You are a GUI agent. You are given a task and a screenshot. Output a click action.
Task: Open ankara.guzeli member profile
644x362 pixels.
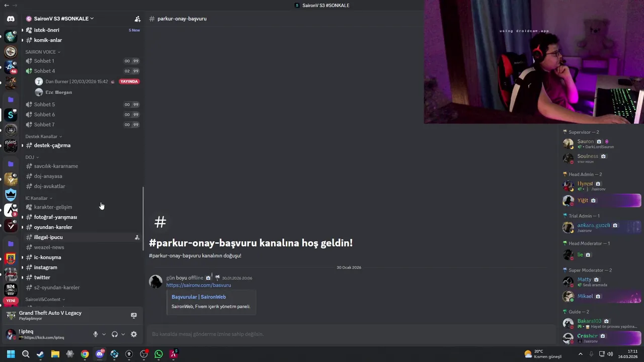(x=601, y=227)
